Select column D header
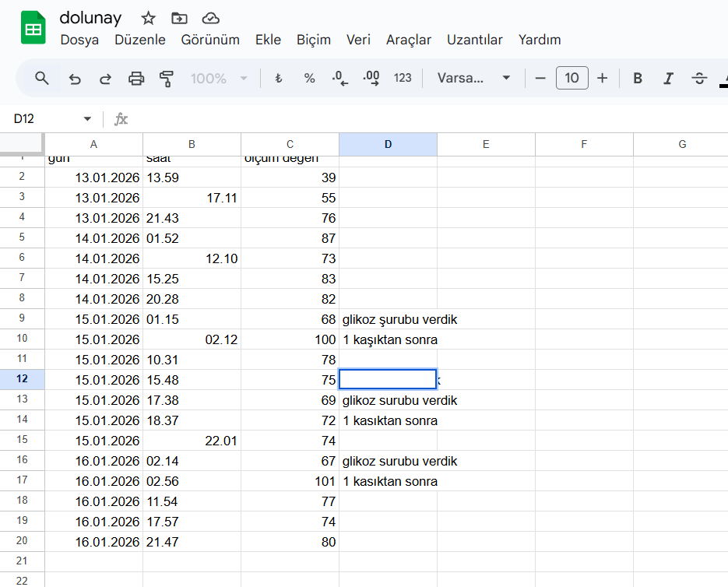The height and width of the screenshot is (587, 728). [389, 145]
